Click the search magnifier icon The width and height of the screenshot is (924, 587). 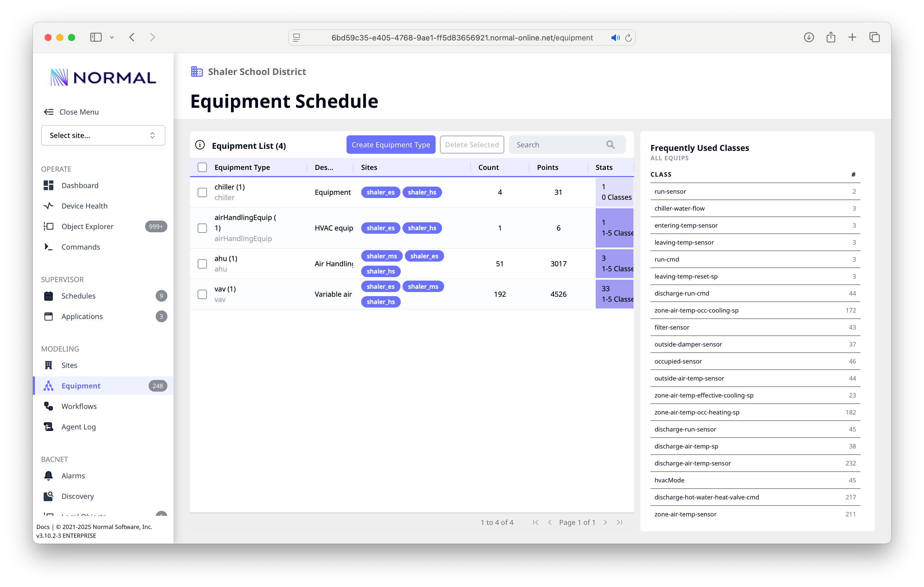pyautogui.click(x=610, y=145)
